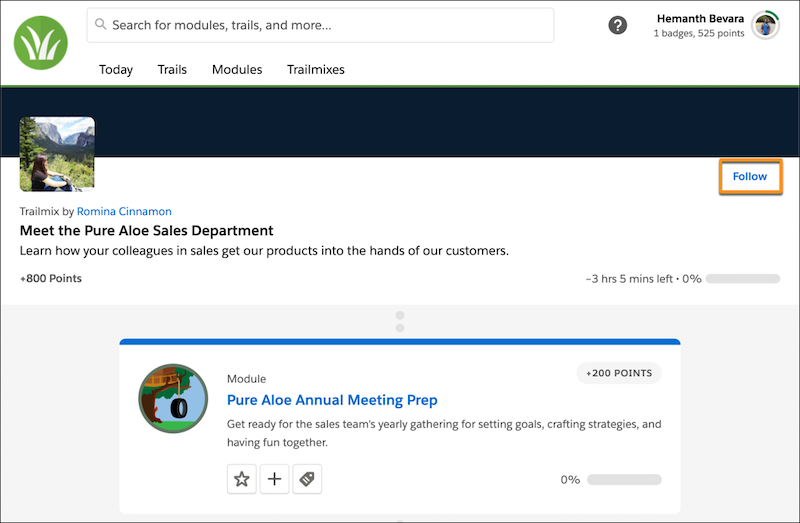
Task: Switch to the Modules tab
Action: click(x=237, y=69)
